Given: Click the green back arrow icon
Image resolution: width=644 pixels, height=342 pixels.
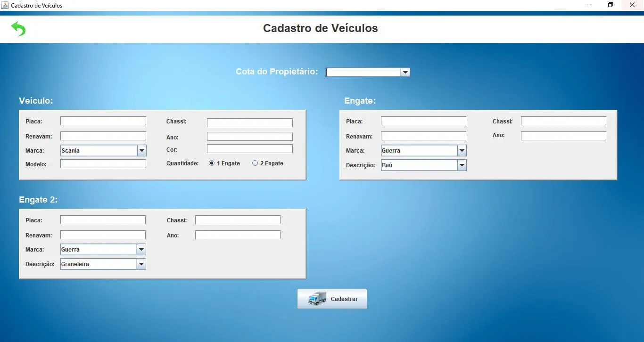Looking at the screenshot, I should pyautogui.click(x=18, y=29).
